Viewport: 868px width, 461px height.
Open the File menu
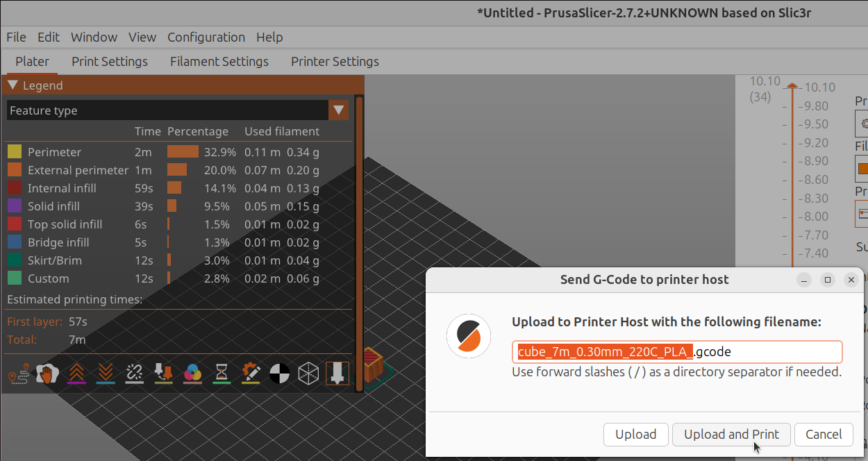[16, 37]
